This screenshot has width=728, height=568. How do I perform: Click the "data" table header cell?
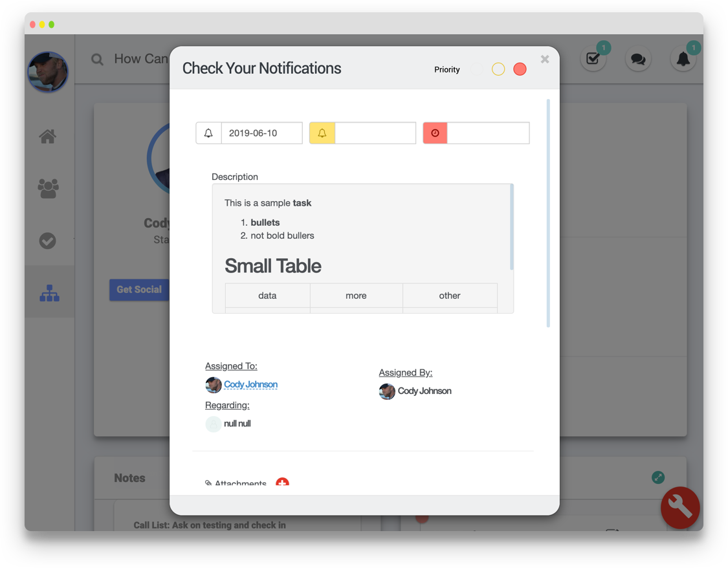267,296
